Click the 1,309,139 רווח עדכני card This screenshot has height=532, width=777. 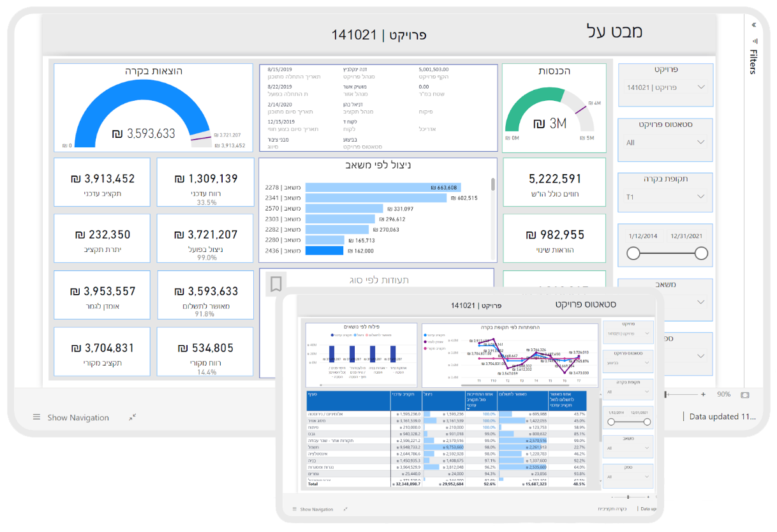pos(205,182)
